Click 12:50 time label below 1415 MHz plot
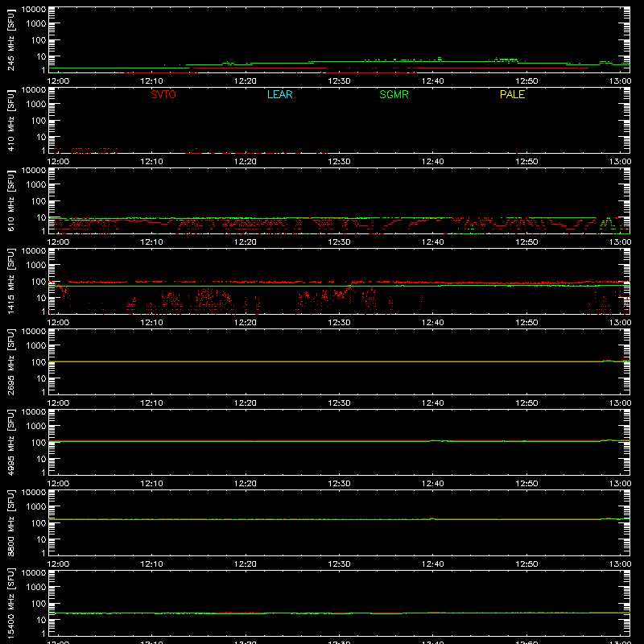 (526, 323)
